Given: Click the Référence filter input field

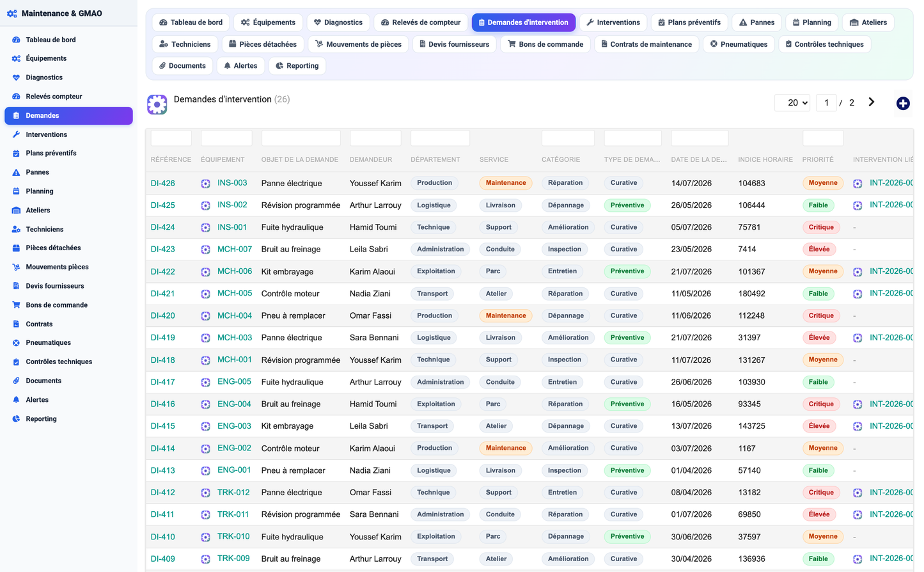Looking at the screenshot, I should point(171,138).
